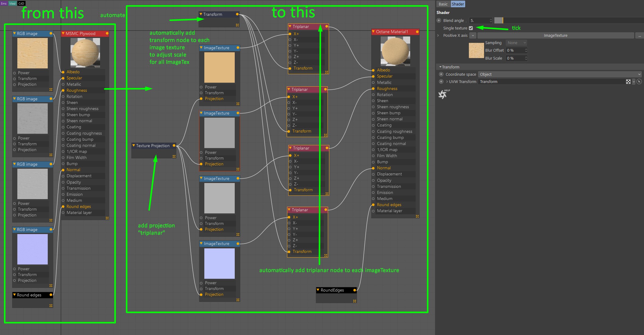Open the Positive X axis dropdown arrow
Viewport: 644px width, 335px height.
point(473,36)
